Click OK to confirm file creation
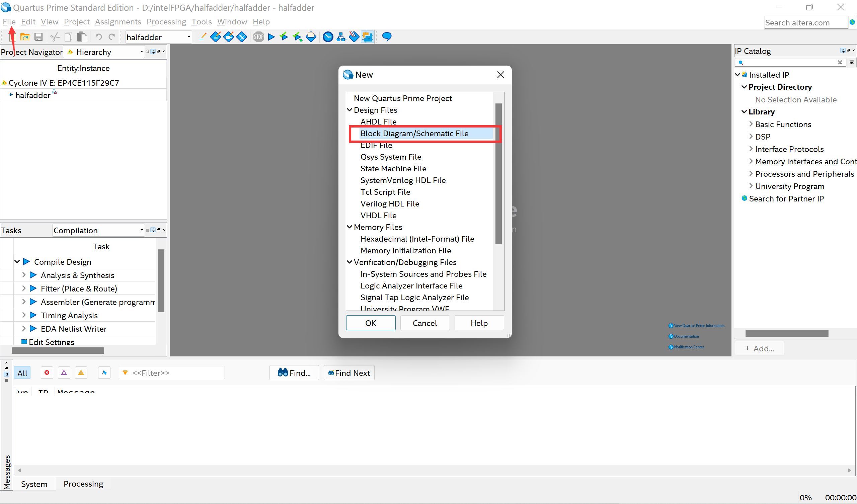857x504 pixels. [370, 323]
